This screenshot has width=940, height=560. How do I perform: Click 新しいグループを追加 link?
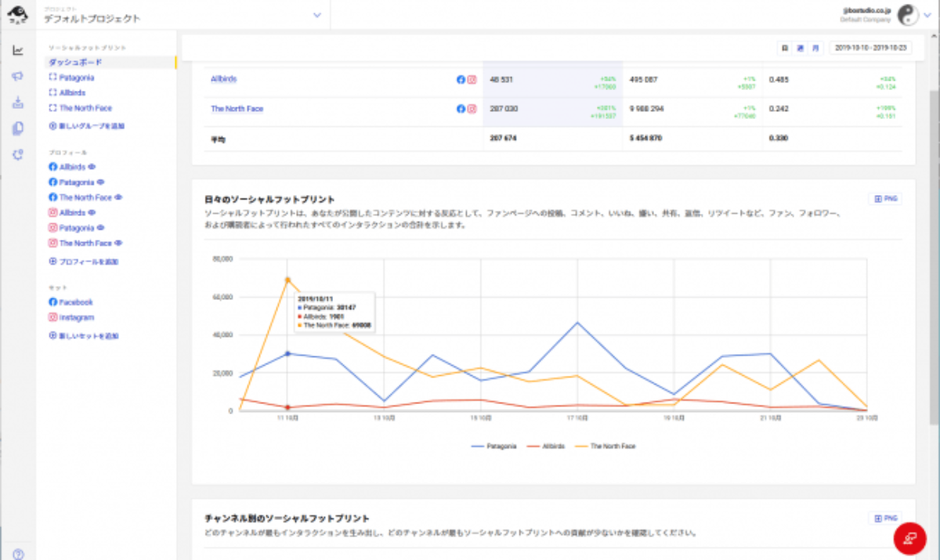tap(87, 125)
